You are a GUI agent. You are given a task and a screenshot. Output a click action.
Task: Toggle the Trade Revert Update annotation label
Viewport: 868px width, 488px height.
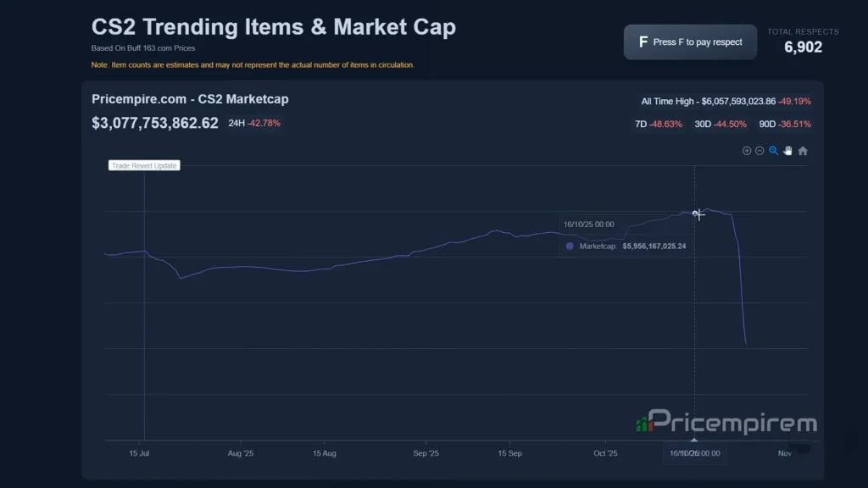(x=143, y=165)
